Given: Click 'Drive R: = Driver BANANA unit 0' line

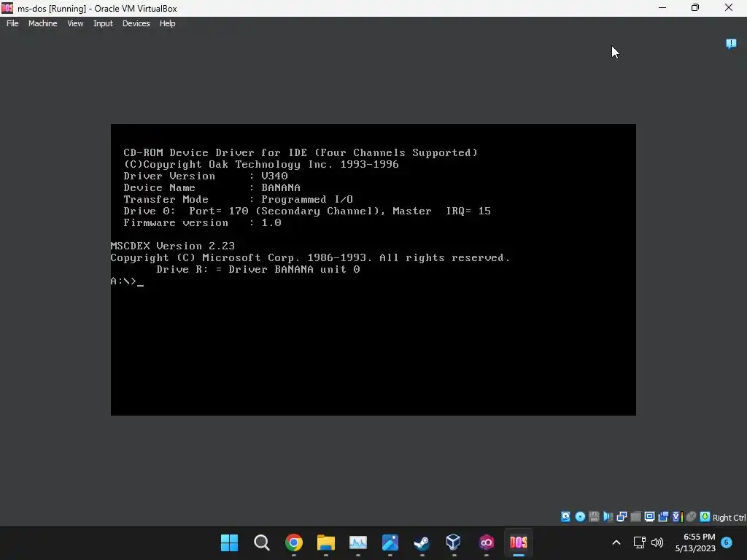Looking at the screenshot, I should tap(258, 270).
